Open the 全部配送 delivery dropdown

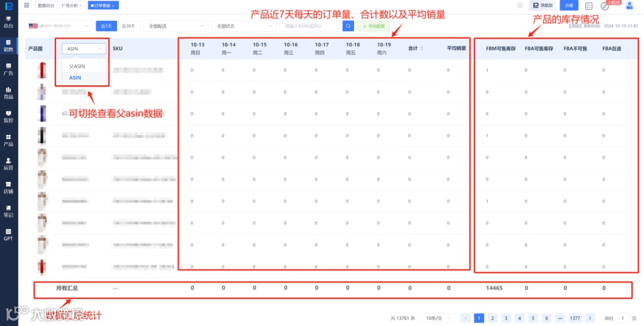pos(176,26)
